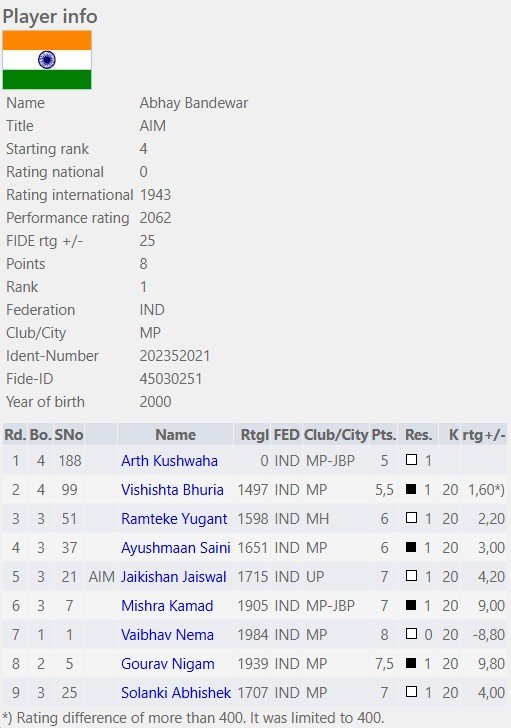Click black piece icon in round 6

point(411,605)
